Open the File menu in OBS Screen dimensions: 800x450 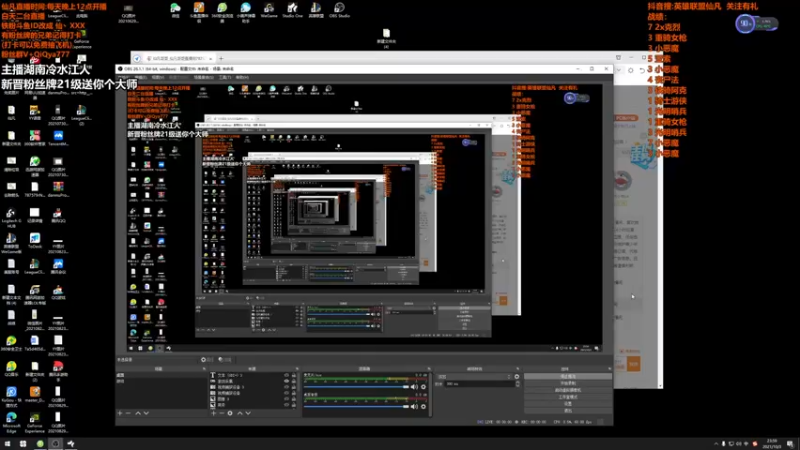click(123, 77)
